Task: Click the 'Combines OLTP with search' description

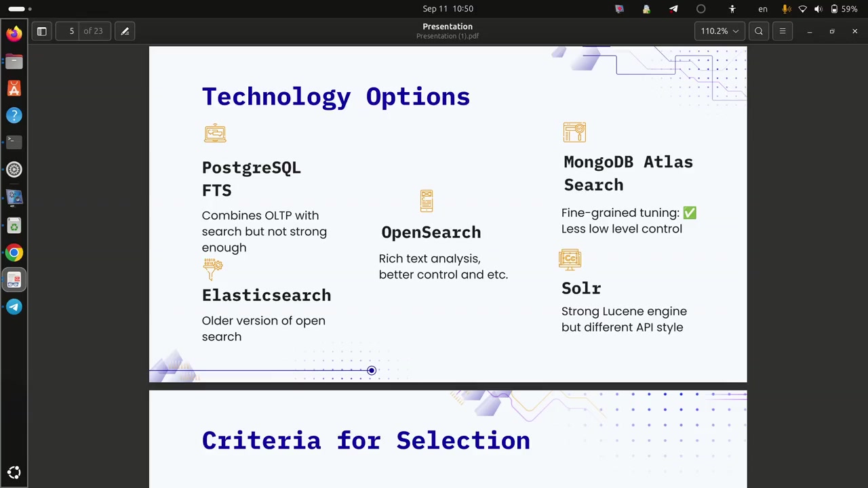Action: tap(264, 232)
